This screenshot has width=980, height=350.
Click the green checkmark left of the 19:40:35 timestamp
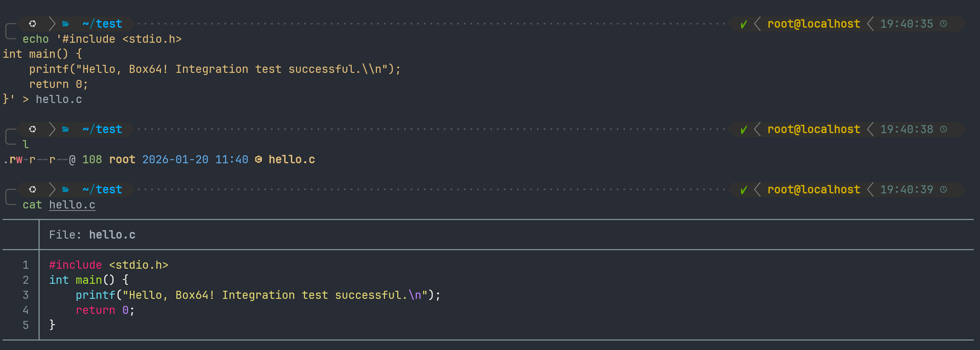coord(743,25)
